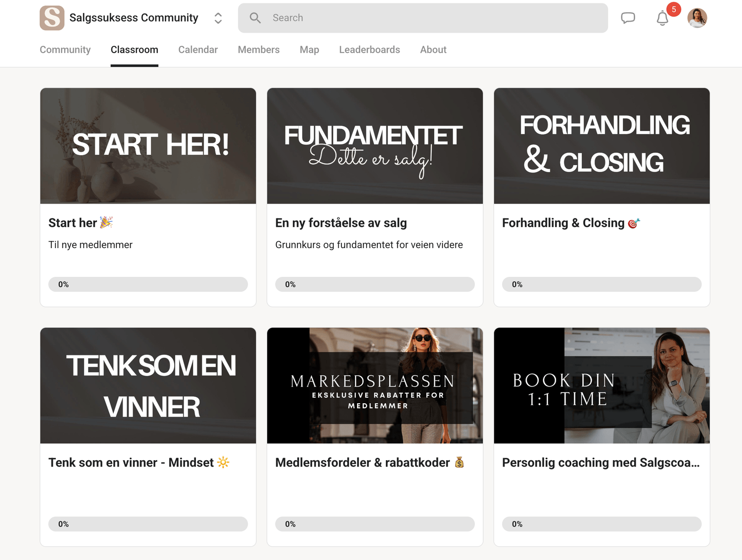The height and width of the screenshot is (560, 742).
Task: Click the Tenk som en vinner progress bar
Action: click(x=148, y=524)
